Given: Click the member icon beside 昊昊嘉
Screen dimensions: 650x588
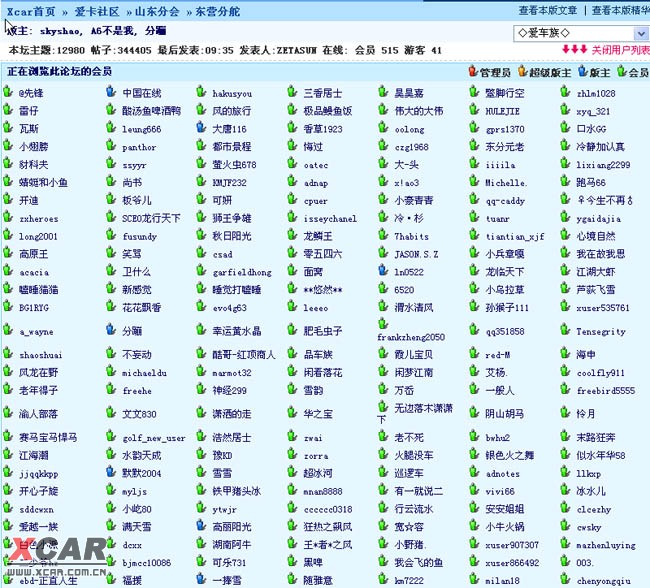Looking at the screenshot, I should pyautogui.click(x=383, y=91).
